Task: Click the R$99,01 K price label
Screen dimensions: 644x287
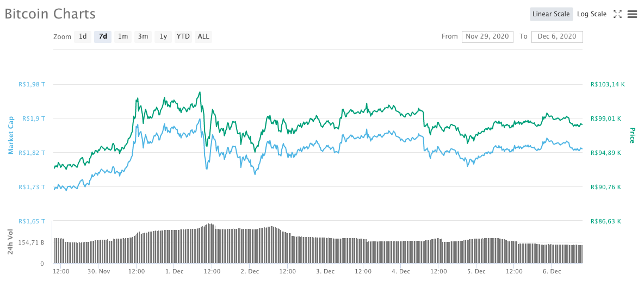Action: [606, 118]
